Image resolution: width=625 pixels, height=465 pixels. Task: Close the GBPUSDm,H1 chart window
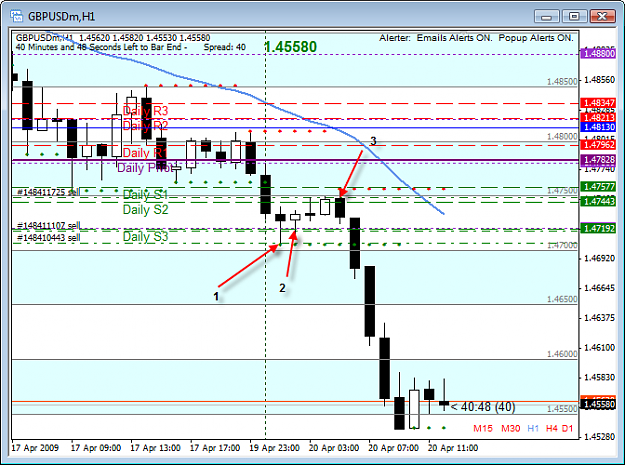pos(602,16)
